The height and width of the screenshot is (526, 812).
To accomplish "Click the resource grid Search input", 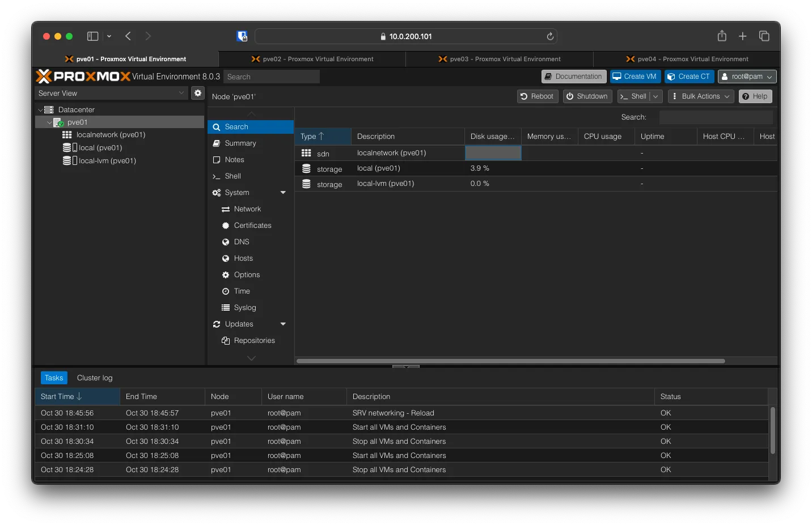I will pos(716,117).
